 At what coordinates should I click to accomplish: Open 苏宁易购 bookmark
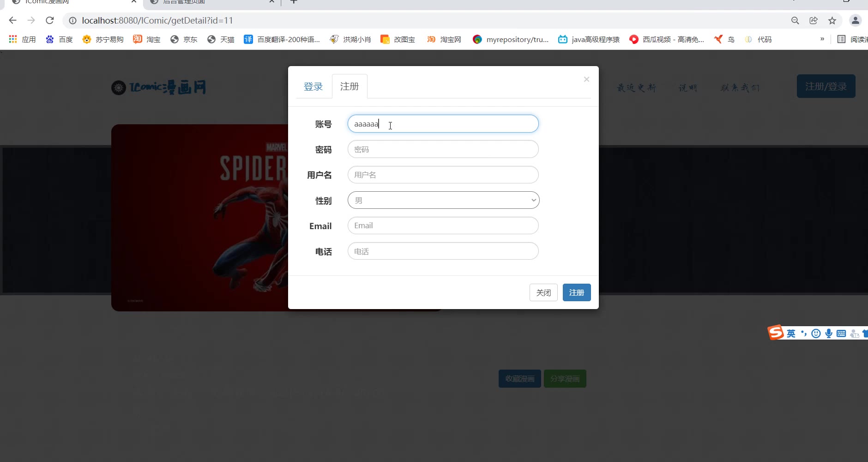coord(103,39)
